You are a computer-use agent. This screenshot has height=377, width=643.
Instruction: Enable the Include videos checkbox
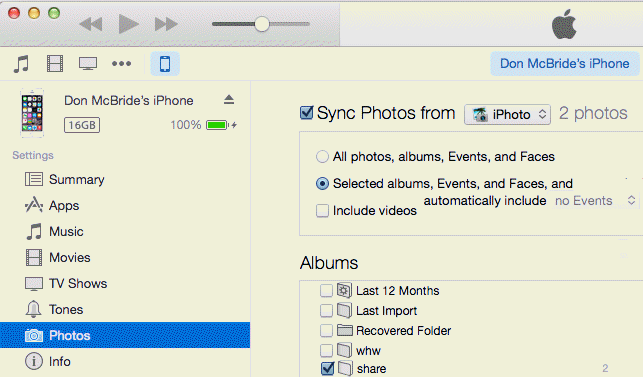point(322,210)
